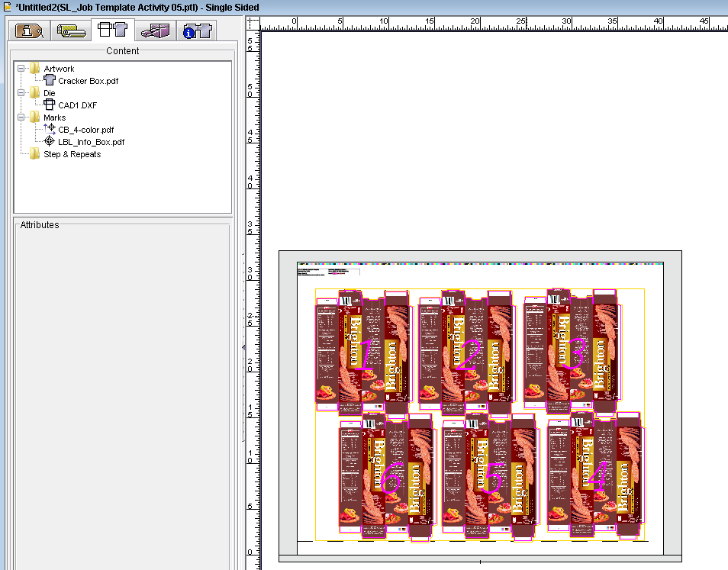Select the Content tab with die and shirt icon

[113, 30]
